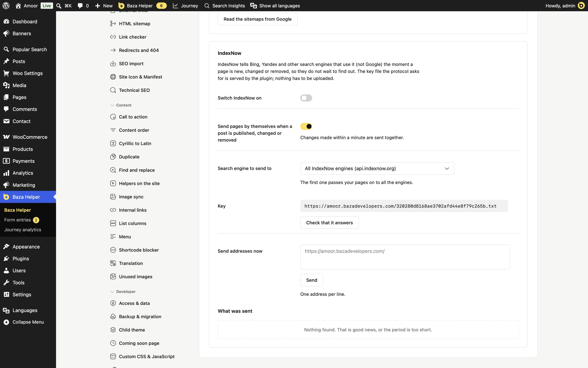Viewport: 588px width, 368px height.
Task: Open Backup & migration icon
Action: [113, 316]
